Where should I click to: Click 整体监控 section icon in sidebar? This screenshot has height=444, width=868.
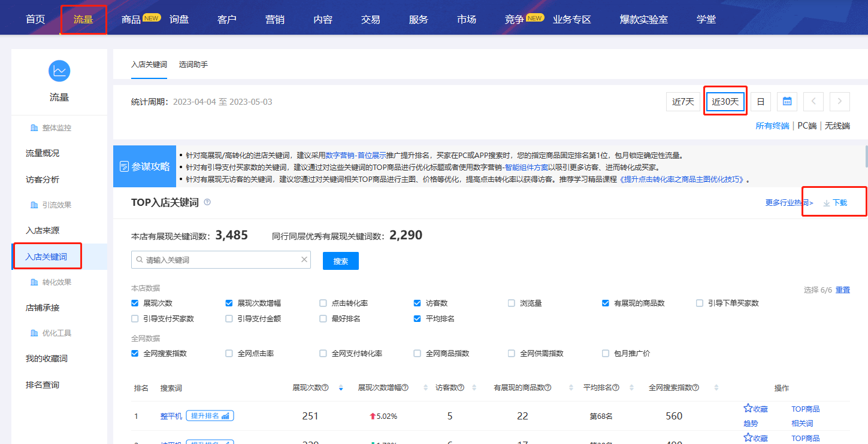[34, 128]
